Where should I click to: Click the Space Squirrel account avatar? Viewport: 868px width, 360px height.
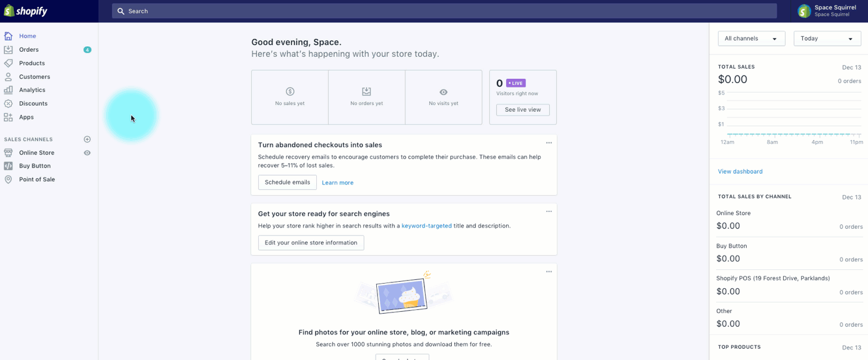coord(804,11)
